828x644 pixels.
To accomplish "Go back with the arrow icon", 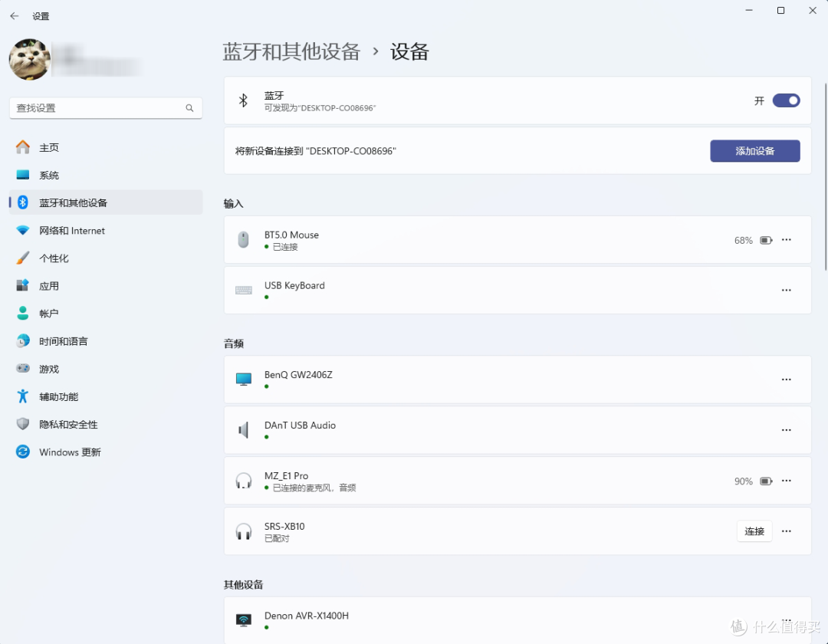I will (15, 16).
